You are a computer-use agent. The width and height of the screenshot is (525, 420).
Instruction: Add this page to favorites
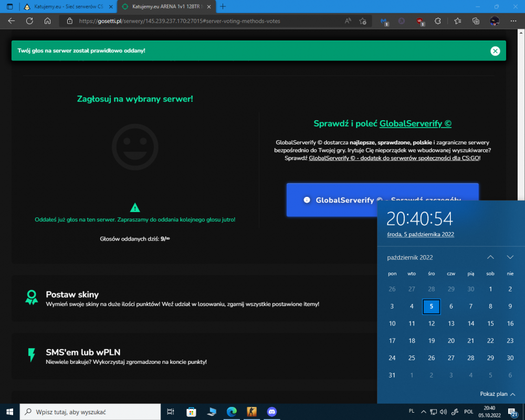pyautogui.click(x=363, y=21)
